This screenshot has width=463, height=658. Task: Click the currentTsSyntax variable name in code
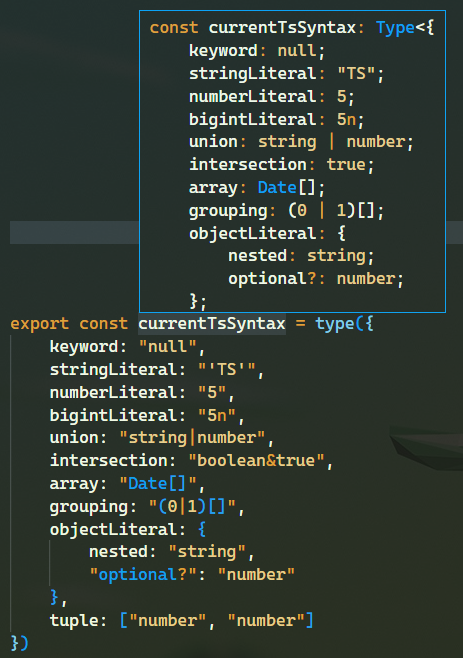212,324
